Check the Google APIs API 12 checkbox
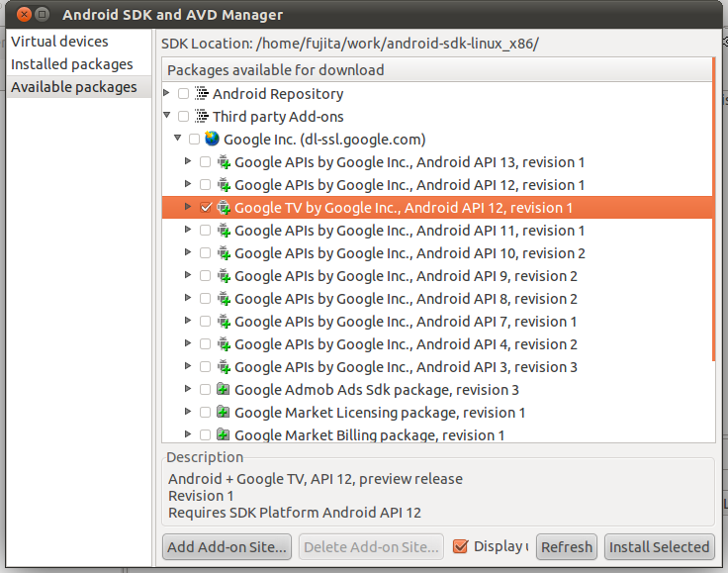The image size is (728, 573). point(205,184)
